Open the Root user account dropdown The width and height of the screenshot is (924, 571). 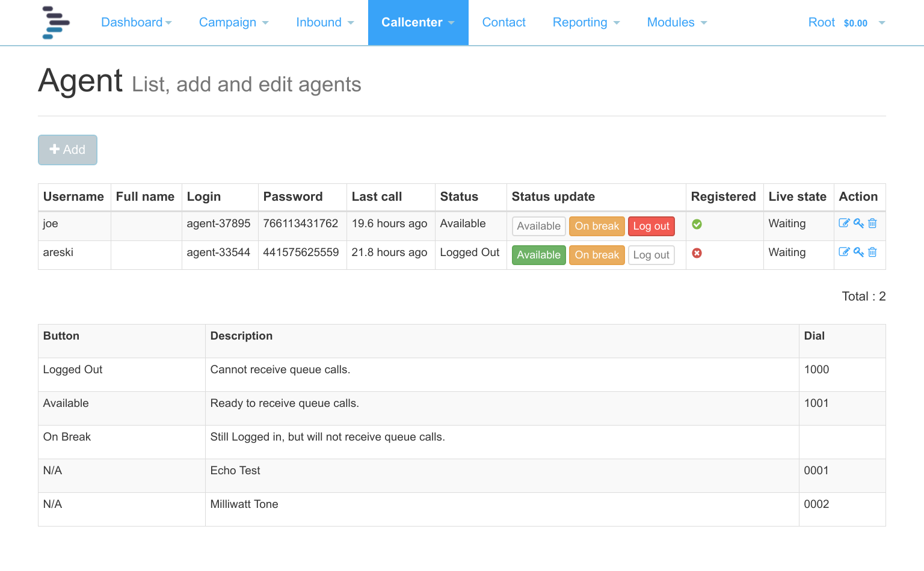846,22
